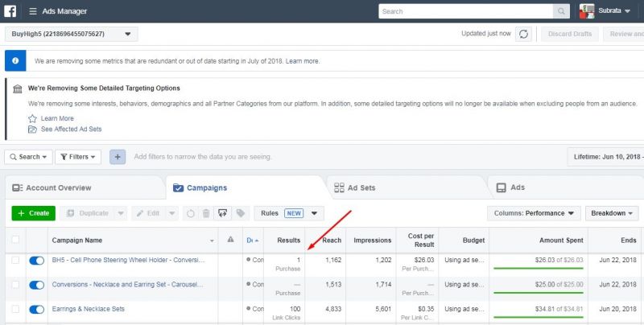Click the $25.00 spend progress bar
Screen dimensions: 644x325
coord(538,293)
